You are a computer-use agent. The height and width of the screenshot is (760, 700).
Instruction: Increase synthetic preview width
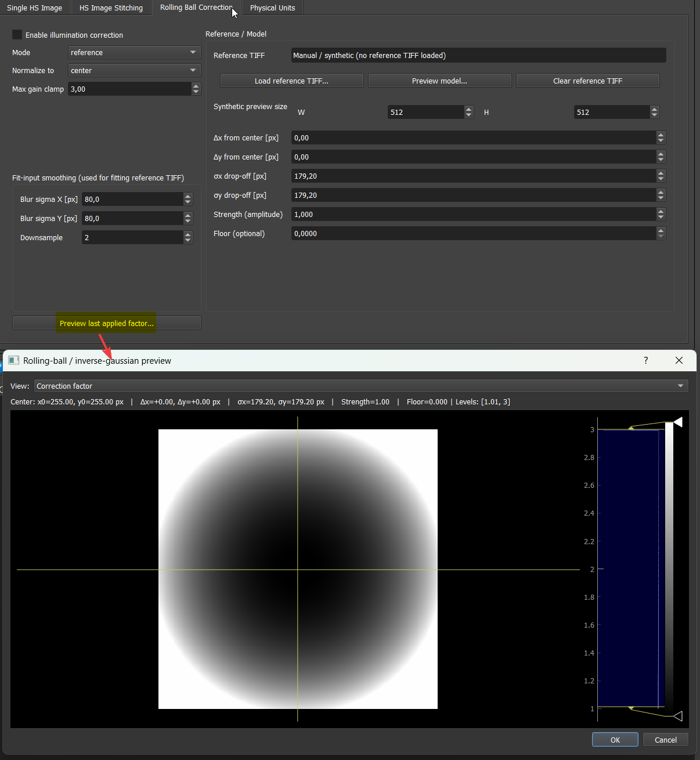[469, 109]
